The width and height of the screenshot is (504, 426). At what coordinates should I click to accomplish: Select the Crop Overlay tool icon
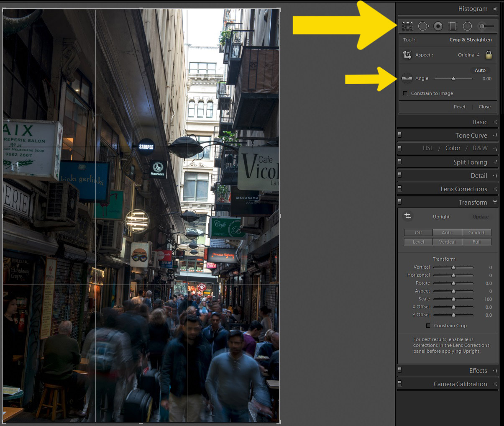pyautogui.click(x=407, y=26)
